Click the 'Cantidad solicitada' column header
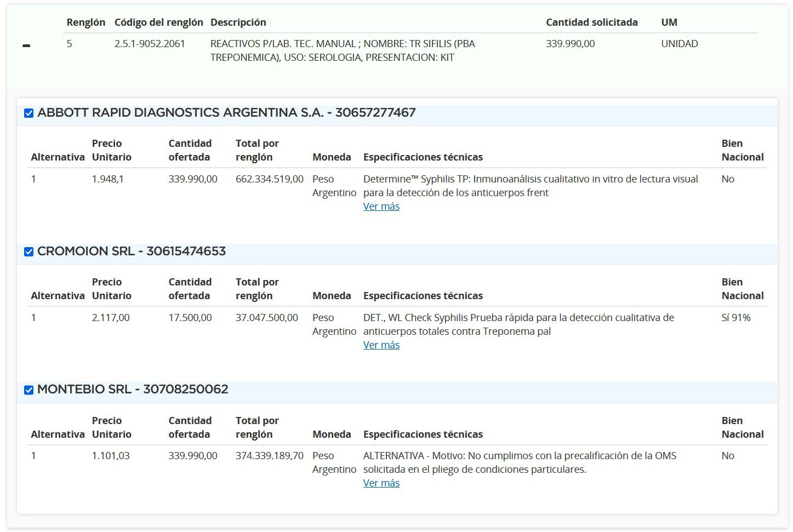This screenshot has width=793, height=532. [591, 22]
